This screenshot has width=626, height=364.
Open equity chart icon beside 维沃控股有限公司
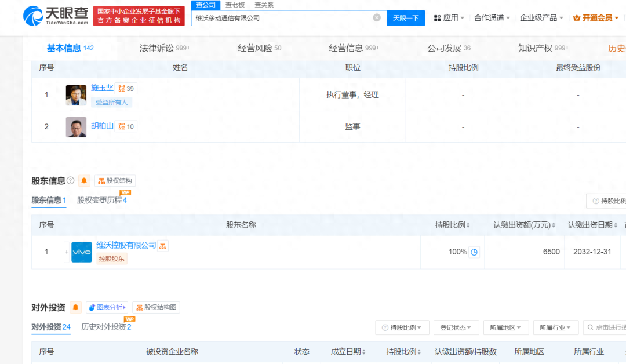coord(163,246)
